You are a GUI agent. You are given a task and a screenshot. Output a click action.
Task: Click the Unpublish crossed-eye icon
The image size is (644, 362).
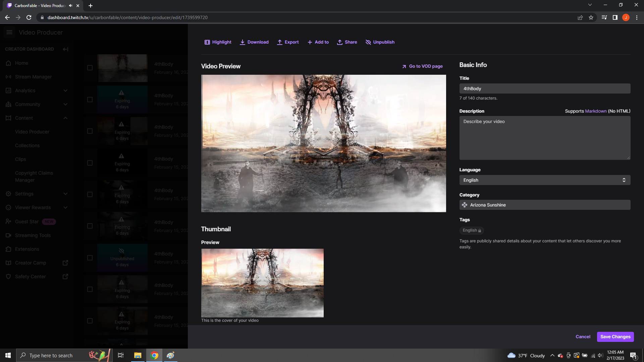[368, 42]
